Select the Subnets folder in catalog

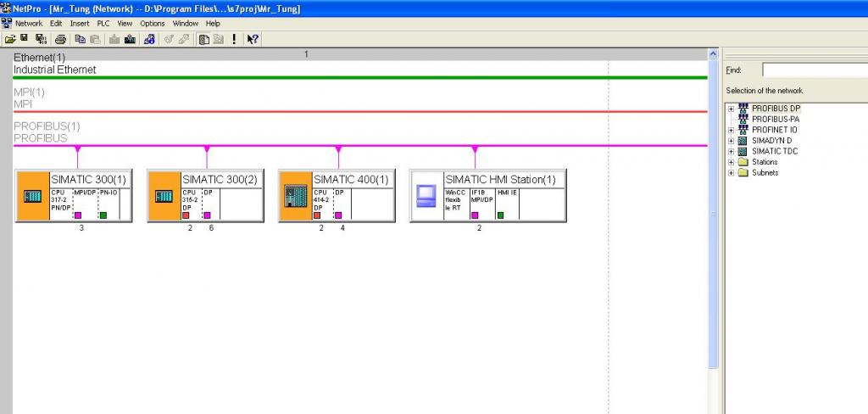click(765, 172)
